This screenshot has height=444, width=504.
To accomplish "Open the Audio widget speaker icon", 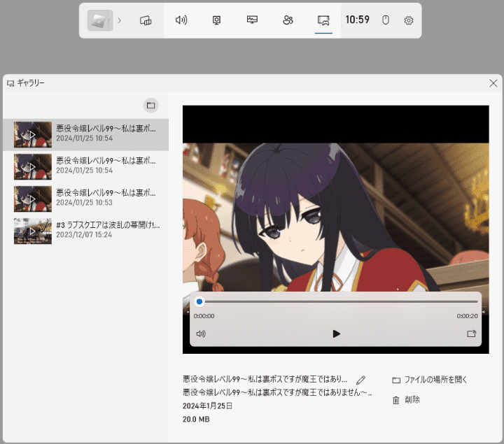I will click(x=181, y=20).
